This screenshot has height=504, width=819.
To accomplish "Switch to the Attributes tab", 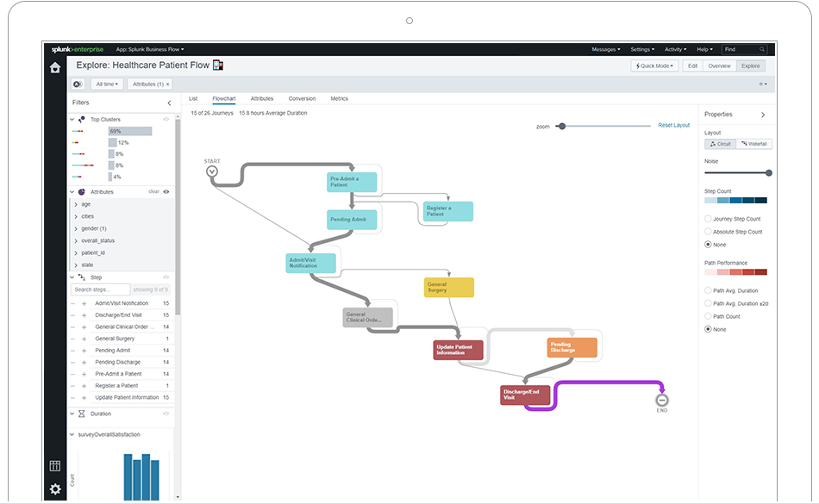I will (262, 98).
